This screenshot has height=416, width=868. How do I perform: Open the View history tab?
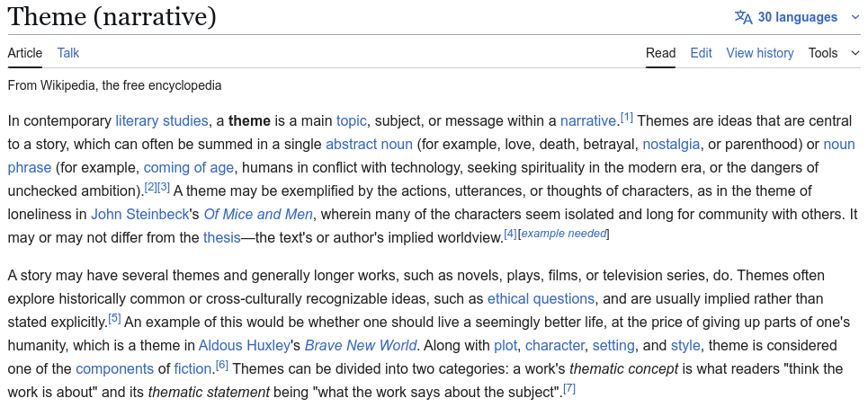759,53
